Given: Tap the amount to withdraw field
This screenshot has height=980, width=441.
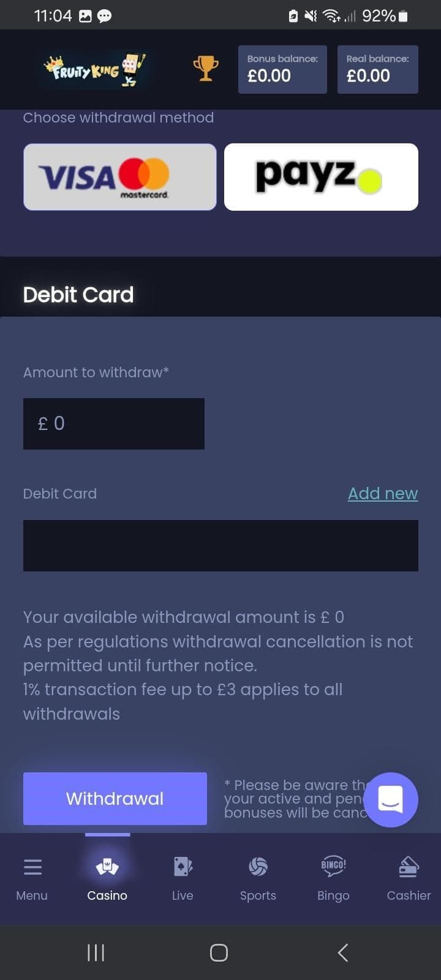Looking at the screenshot, I should tap(113, 423).
